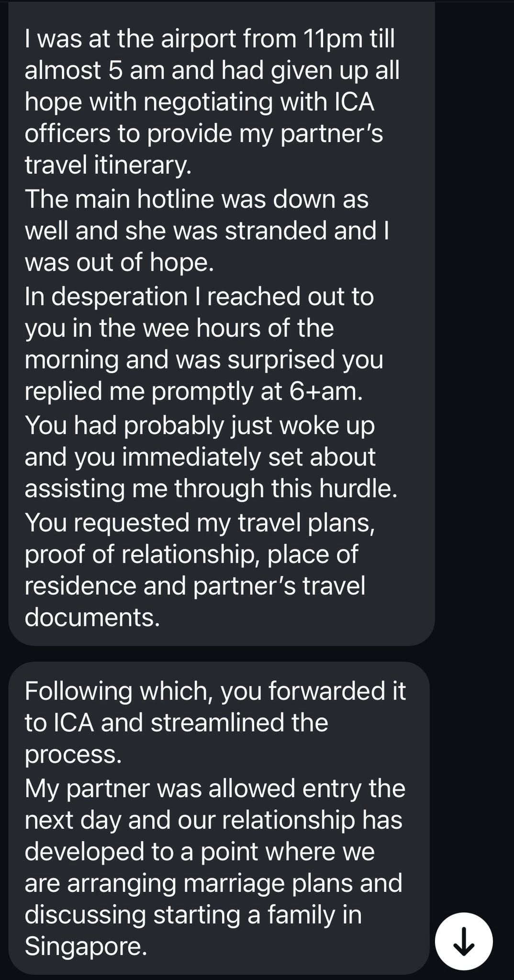Click the line 'assisting me through this hurdle.'
This screenshot has height=980, width=514.
pos(211,489)
